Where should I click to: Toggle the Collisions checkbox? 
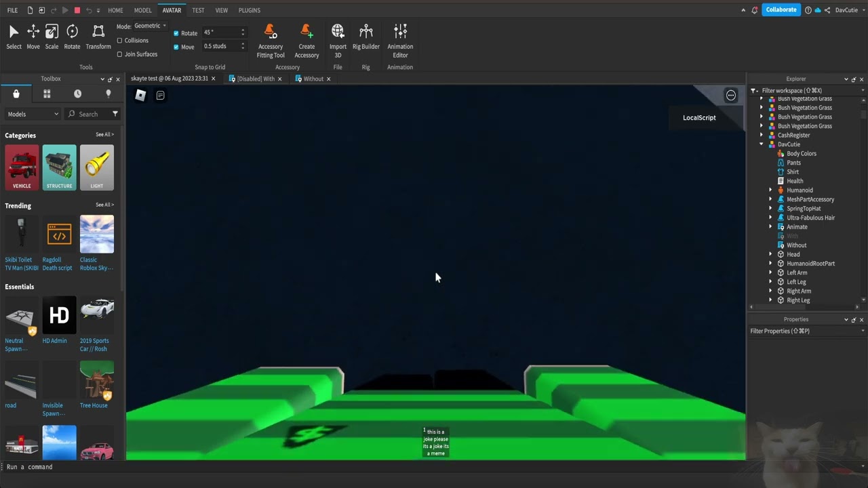click(121, 40)
